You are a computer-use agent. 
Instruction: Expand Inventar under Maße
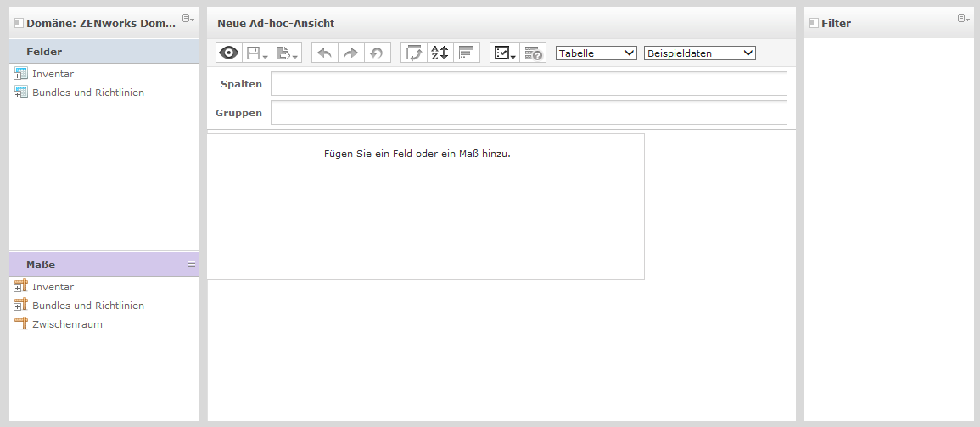17,289
